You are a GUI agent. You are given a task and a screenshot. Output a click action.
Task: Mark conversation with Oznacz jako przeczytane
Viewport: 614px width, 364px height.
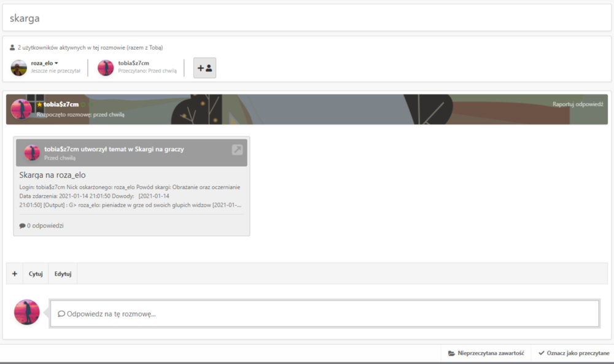(573, 353)
